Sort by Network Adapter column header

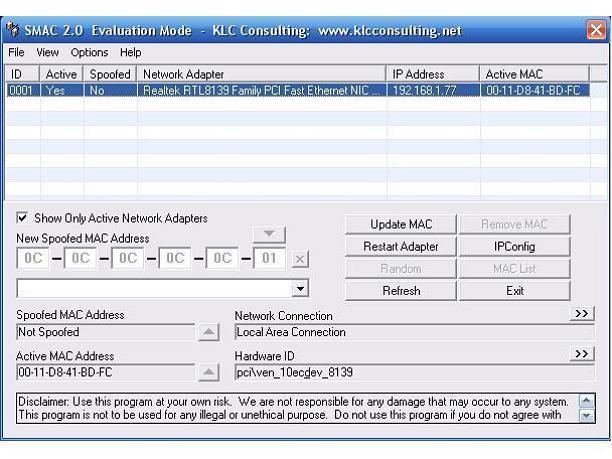point(261,74)
